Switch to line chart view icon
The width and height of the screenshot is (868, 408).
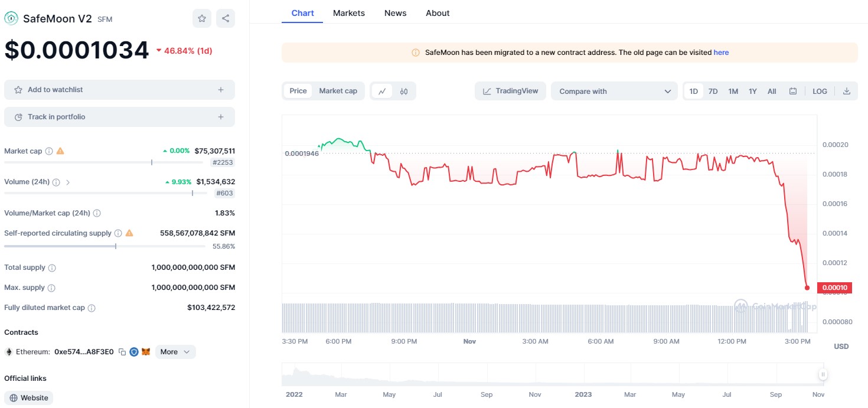tap(383, 91)
